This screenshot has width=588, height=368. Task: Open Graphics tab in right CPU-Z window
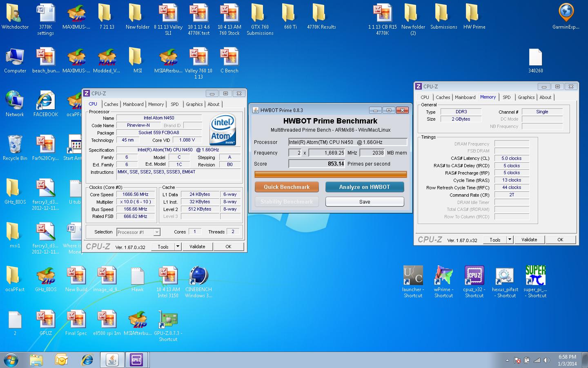(526, 97)
